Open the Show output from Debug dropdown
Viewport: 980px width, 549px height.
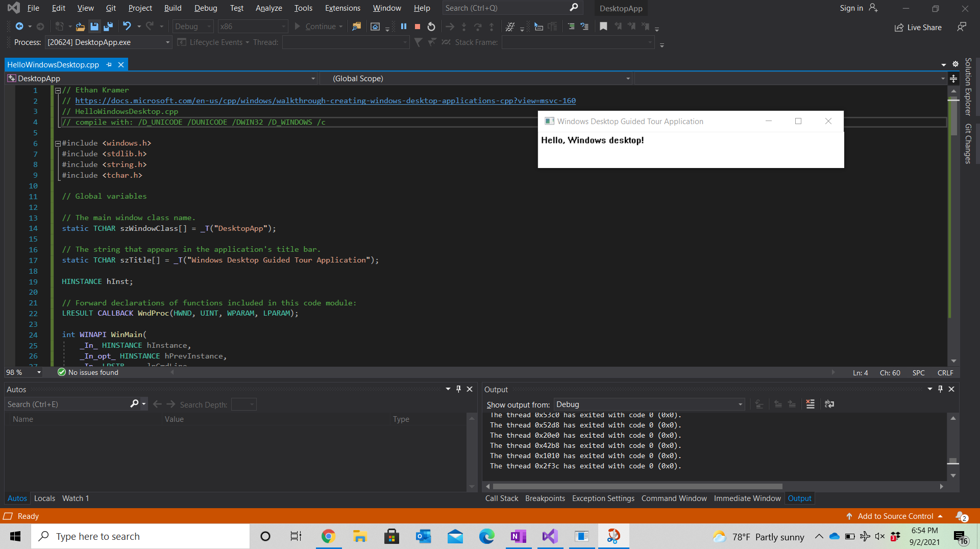[x=740, y=404]
